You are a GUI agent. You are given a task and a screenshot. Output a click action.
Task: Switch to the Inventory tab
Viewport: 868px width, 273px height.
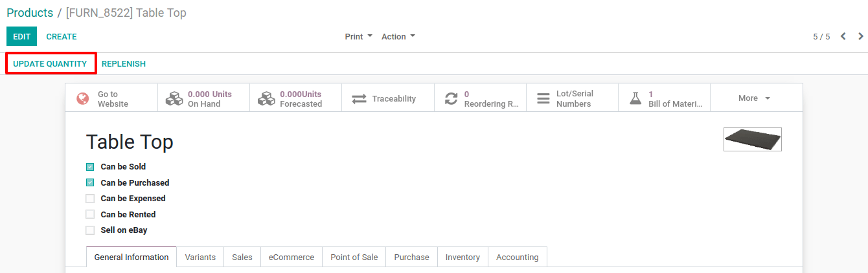point(463,257)
